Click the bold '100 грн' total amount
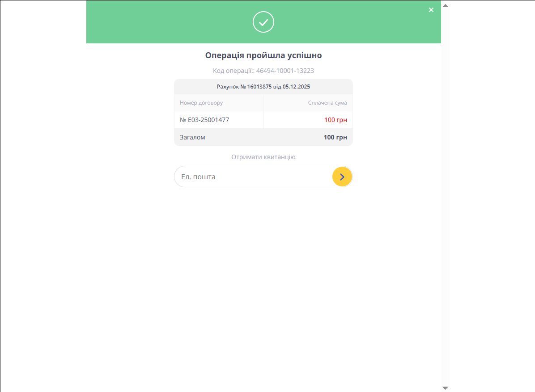The width and height of the screenshot is (535, 392). pos(335,137)
